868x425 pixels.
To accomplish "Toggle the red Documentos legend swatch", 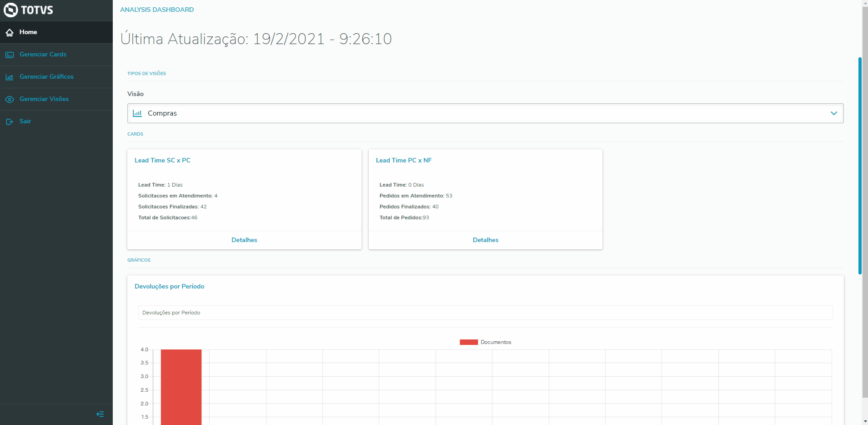I will (469, 342).
